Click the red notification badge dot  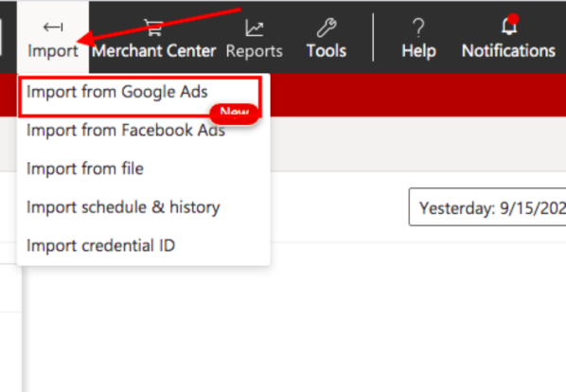coord(513,19)
